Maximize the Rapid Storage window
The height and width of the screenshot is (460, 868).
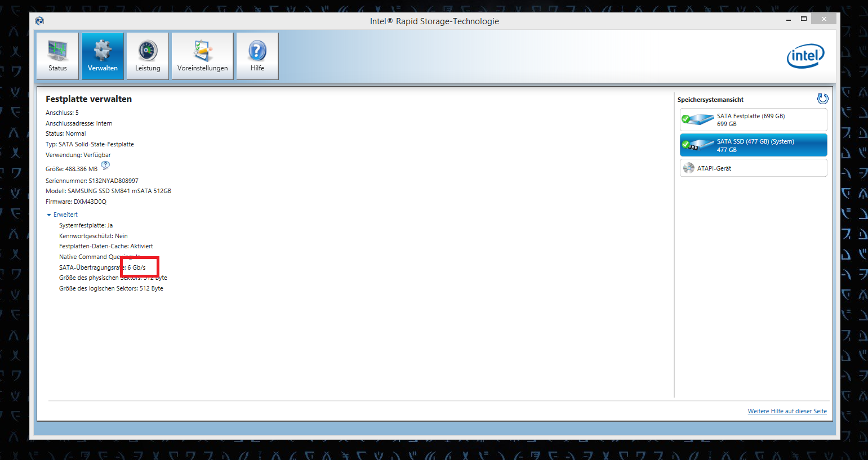coord(804,19)
